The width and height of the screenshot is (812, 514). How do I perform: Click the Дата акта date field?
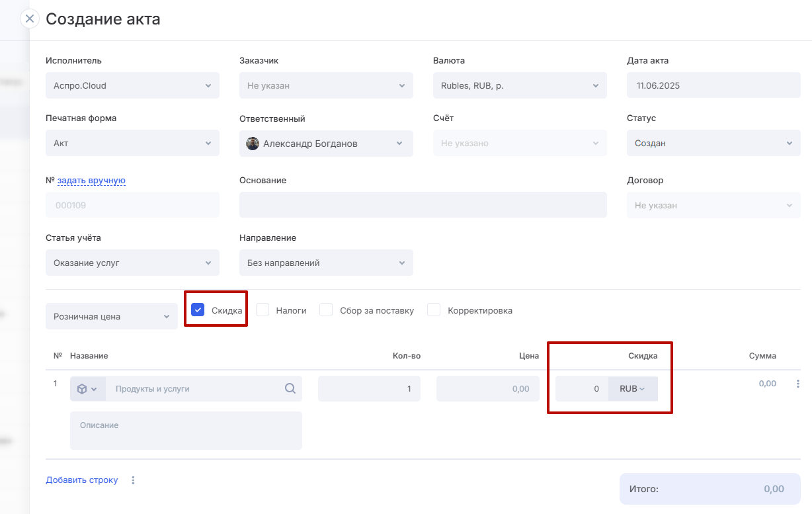pyautogui.click(x=713, y=85)
